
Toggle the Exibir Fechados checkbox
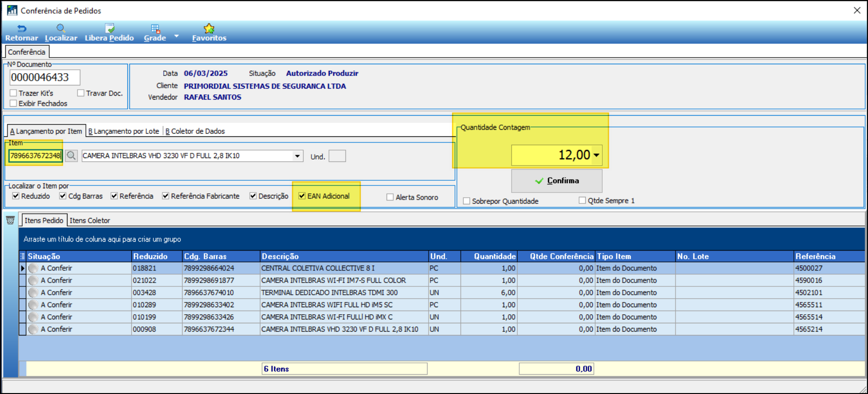pos(13,103)
